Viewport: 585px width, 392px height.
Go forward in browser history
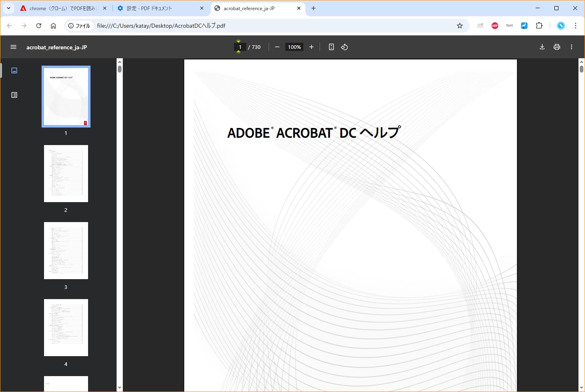point(24,26)
